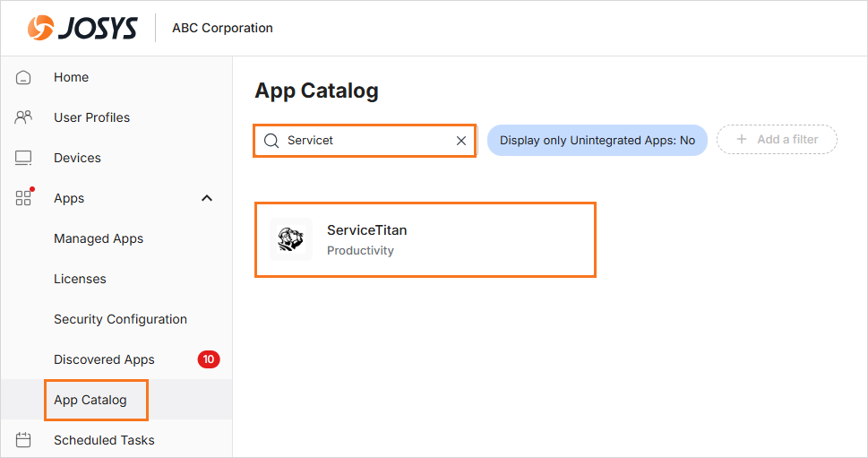Click ABC Corporation organization name
Image resolution: width=868 pixels, height=458 pixels.
(x=222, y=28)
